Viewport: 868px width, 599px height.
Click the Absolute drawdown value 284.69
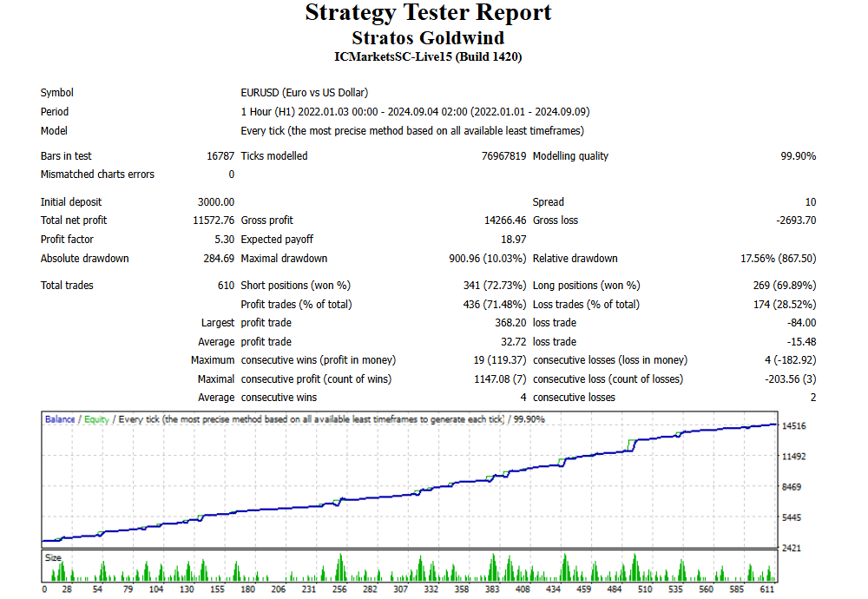coord(219,259)
